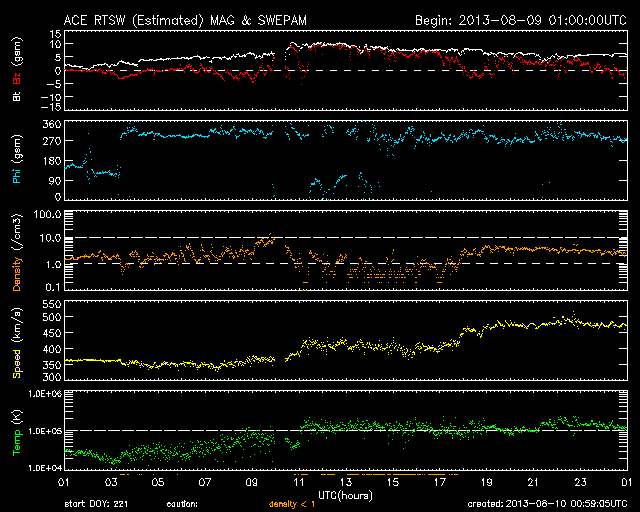Click the '180' tick on Phi axis
This screenshot has width=640, height=512.
(52, 161)
